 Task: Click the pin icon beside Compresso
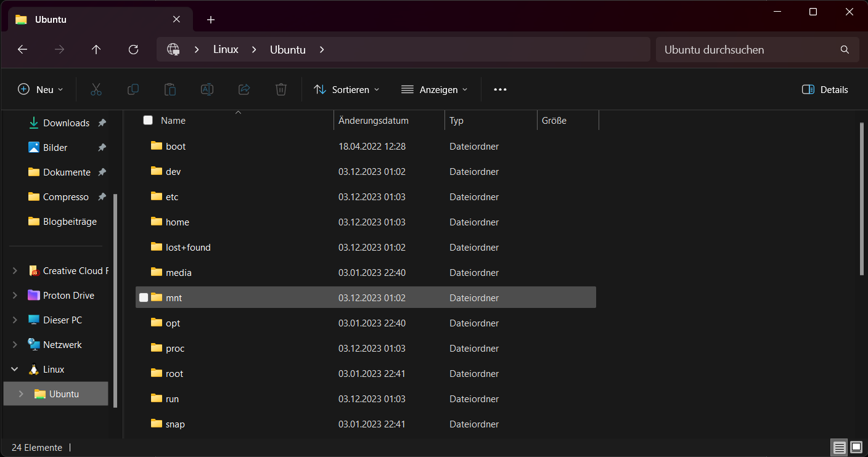click(102, 197)
